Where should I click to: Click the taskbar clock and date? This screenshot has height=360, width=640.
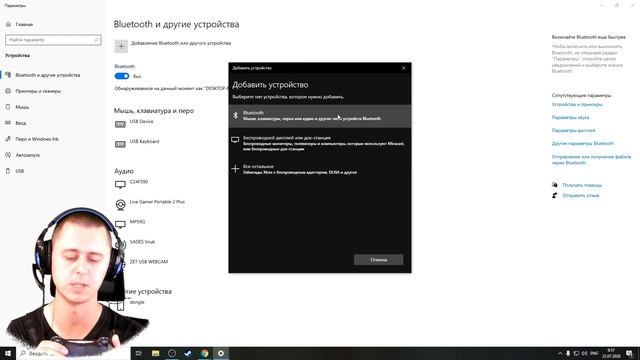click(611, 353)
